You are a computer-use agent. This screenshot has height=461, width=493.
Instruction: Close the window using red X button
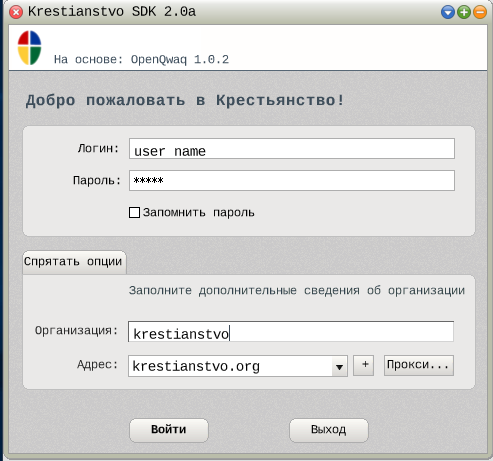(16, 12)
